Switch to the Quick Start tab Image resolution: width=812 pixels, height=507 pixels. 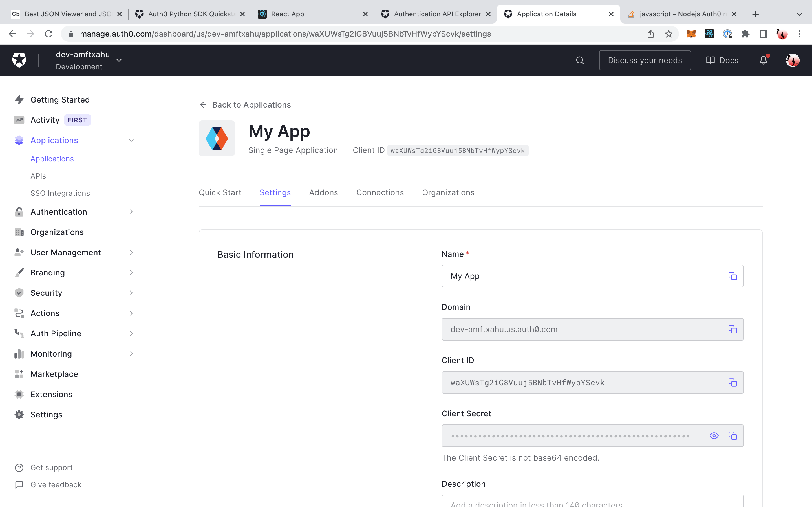[220, 192]
